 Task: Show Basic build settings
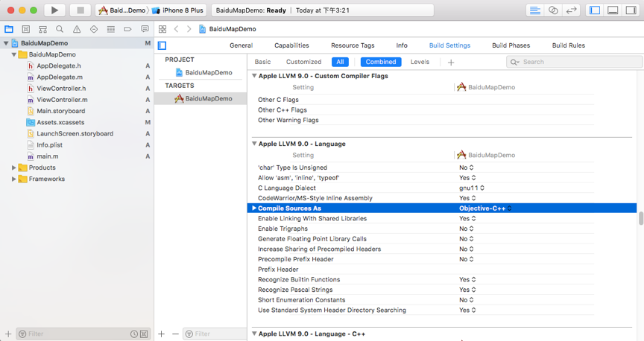262,62
